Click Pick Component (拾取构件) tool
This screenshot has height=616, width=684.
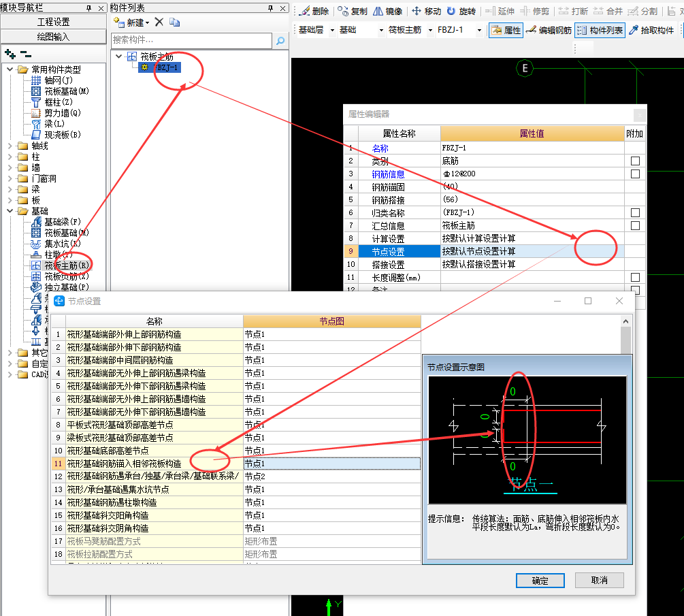click(x=651, y=30)
